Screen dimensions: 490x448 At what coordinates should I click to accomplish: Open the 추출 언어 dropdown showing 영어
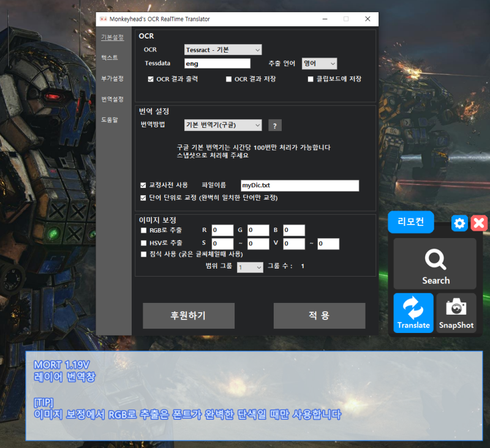click(x=319, y=64)
